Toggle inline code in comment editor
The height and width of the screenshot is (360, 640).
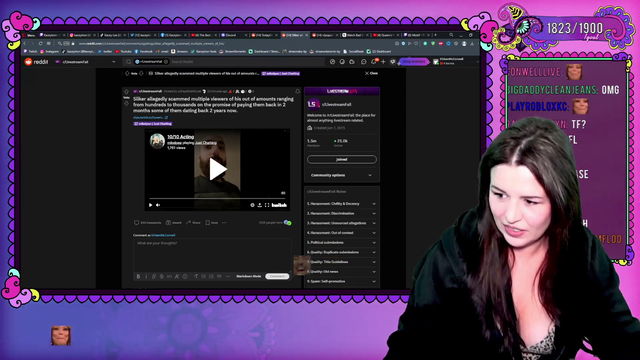(x=169, y=277)
